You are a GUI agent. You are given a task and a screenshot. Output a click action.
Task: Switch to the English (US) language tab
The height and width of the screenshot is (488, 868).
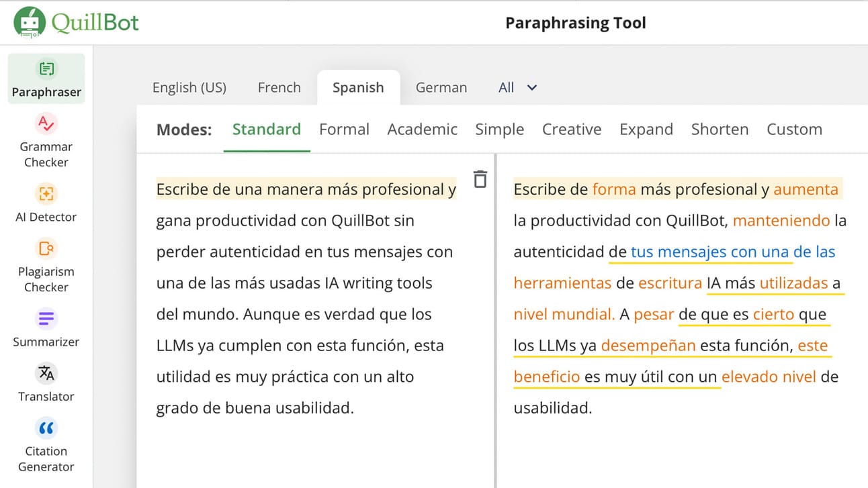pyautogui.click(x=189, y=87)
